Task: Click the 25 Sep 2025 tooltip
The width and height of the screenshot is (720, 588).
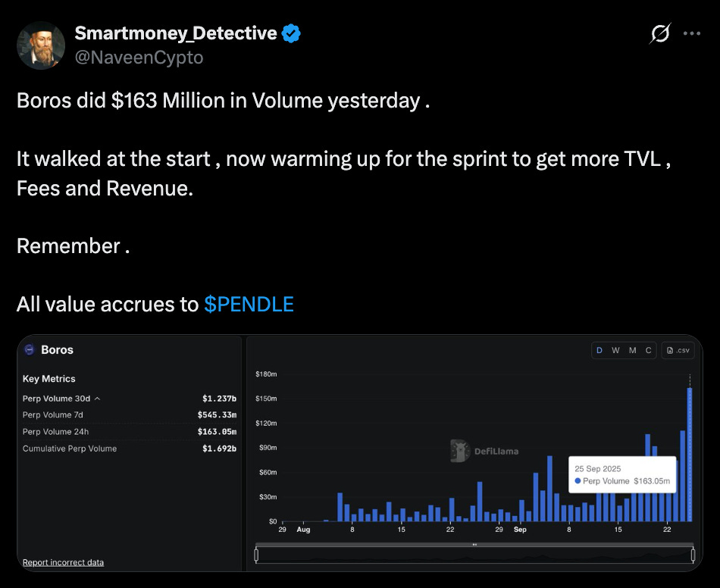Action: 622,474
